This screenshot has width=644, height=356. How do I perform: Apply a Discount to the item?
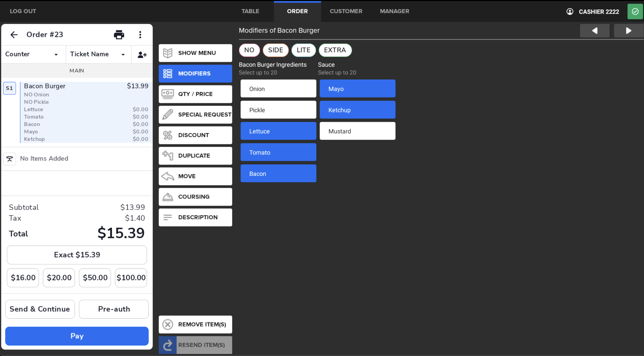point(195,135)
